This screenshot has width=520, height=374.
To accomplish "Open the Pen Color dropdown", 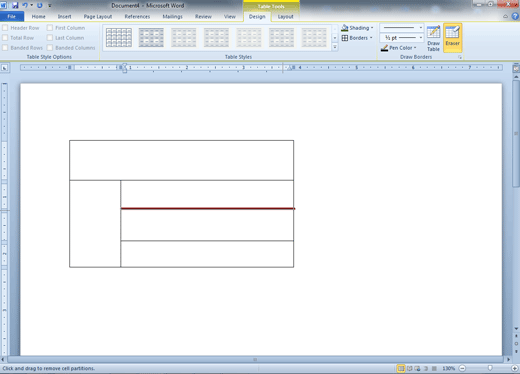I will (x=399, y=48).
